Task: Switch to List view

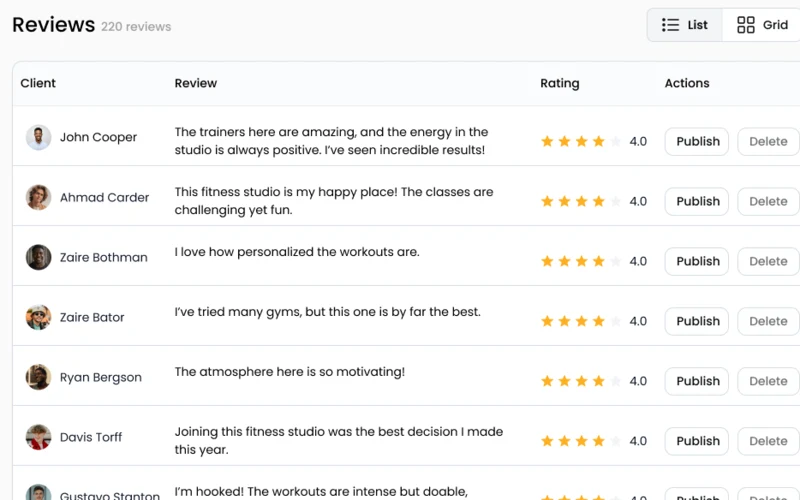Action: (685, 24)
